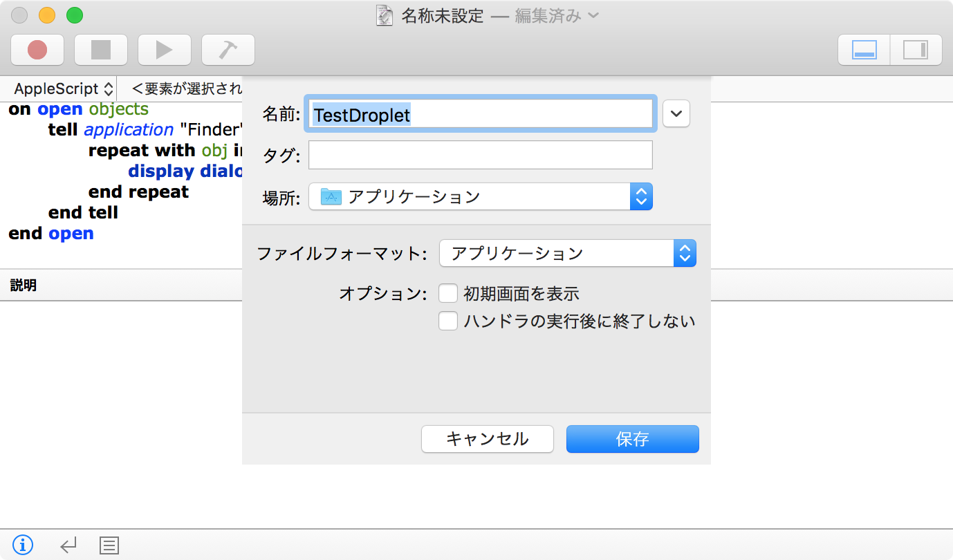The image size is (953, 560).
Task: Show the description info icon at bottom
Action: [23, 545]
